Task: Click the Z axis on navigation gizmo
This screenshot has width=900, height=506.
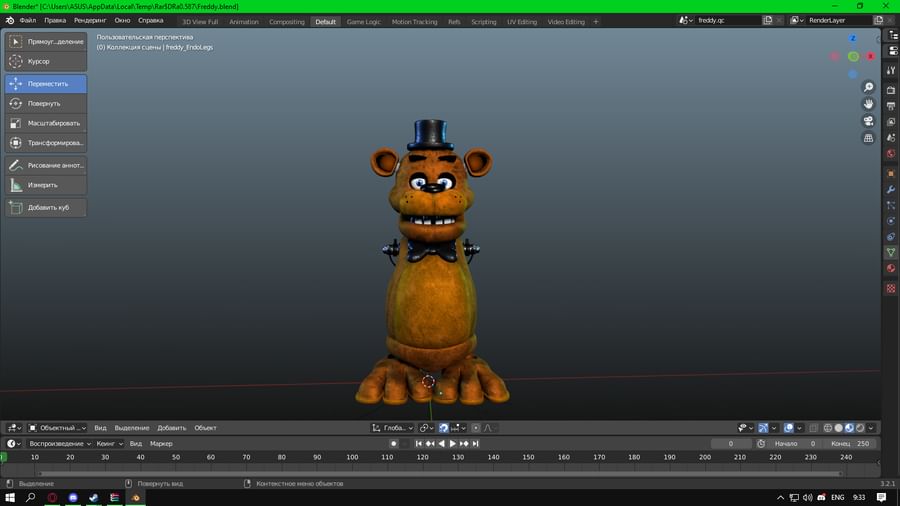Action: click(x=852, y=38)
